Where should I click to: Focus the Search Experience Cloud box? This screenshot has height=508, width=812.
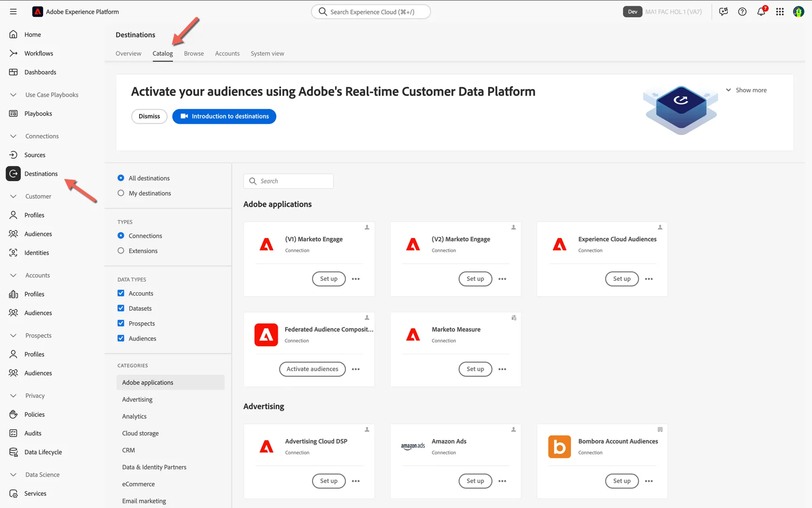371,12
